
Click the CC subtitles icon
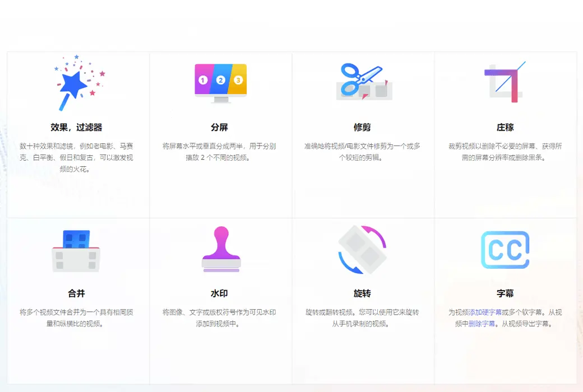point(505,250)
